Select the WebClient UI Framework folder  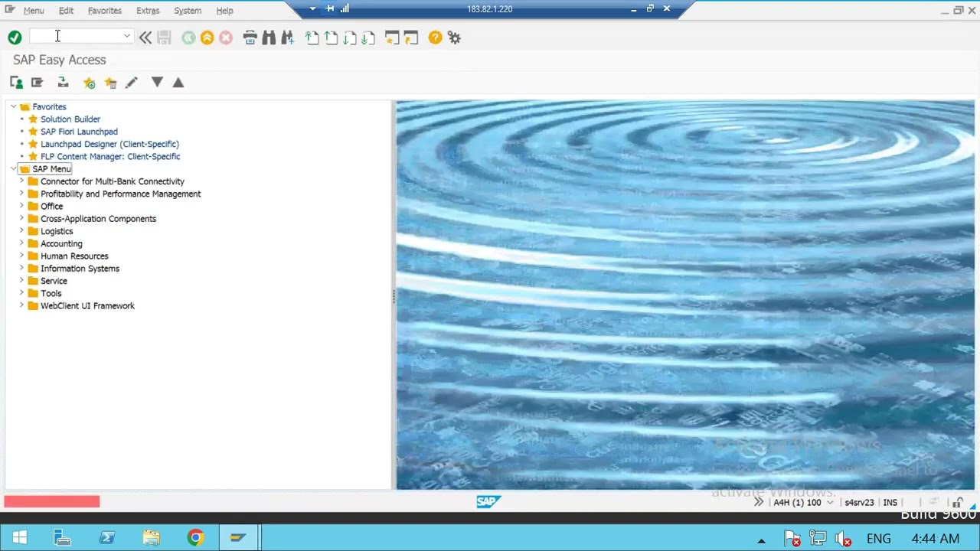tap(87, 305)
